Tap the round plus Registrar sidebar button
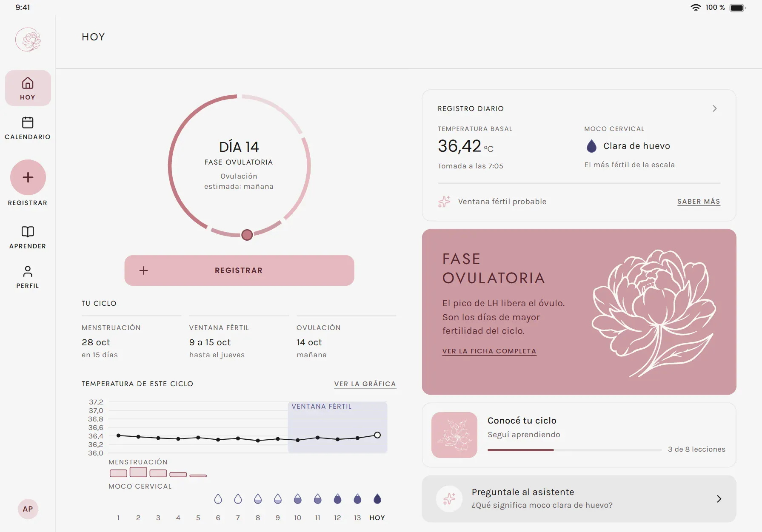 point(28,177)
